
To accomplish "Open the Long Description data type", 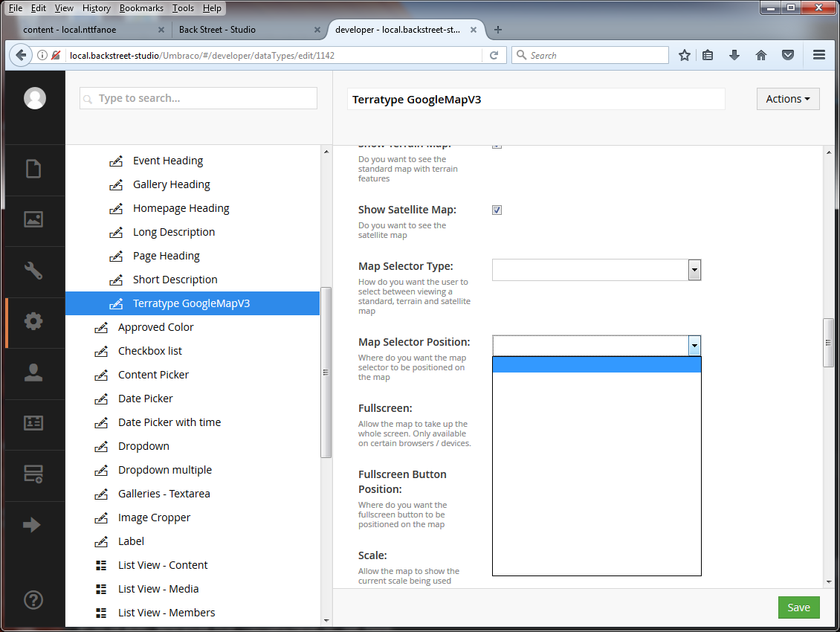I will 173,232.
